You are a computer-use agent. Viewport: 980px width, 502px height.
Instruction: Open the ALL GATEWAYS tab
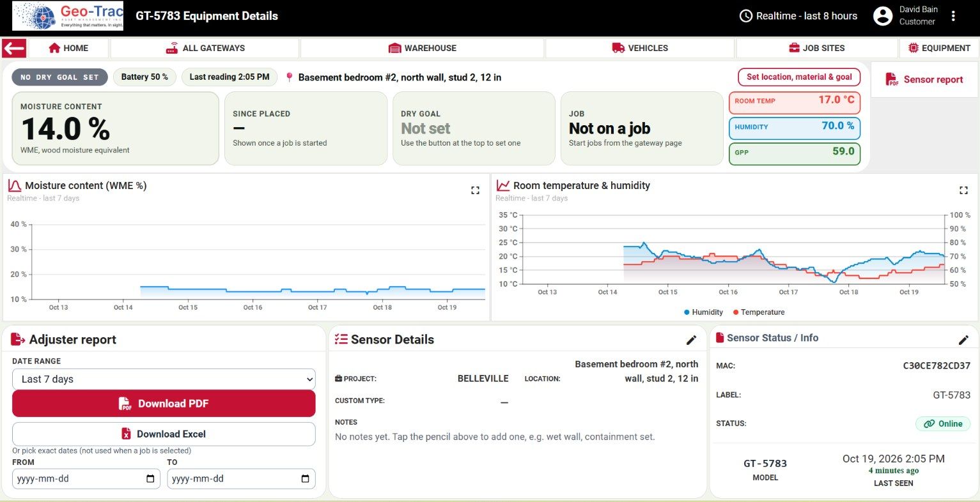click(x=205, y=48)
